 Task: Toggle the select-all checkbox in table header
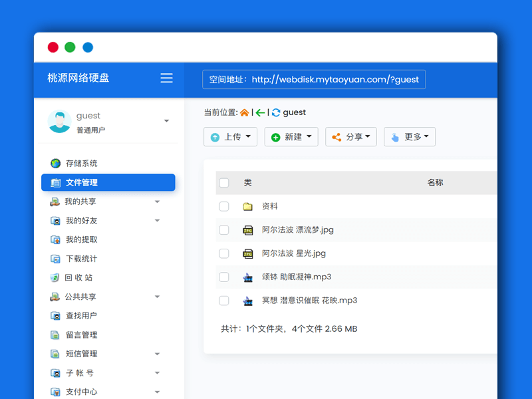click(223, 182)
